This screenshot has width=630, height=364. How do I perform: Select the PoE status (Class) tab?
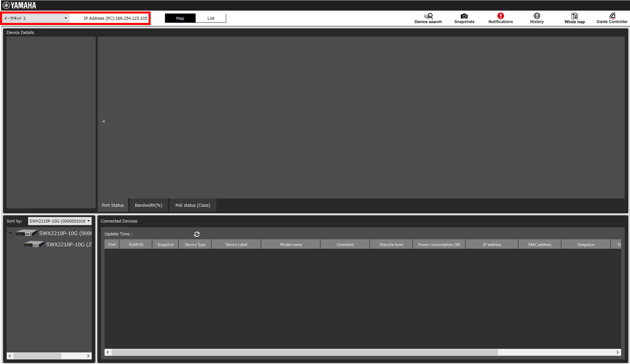193,205
